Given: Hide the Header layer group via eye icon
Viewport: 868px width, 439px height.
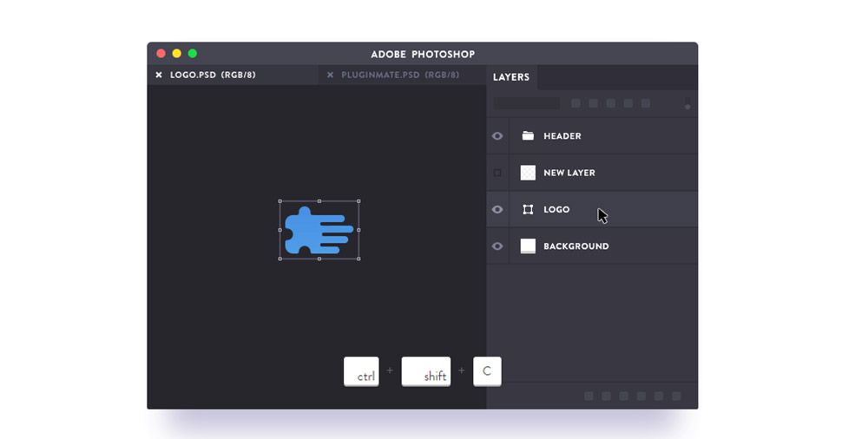Looking at the screenshot, I should (497, 136).
